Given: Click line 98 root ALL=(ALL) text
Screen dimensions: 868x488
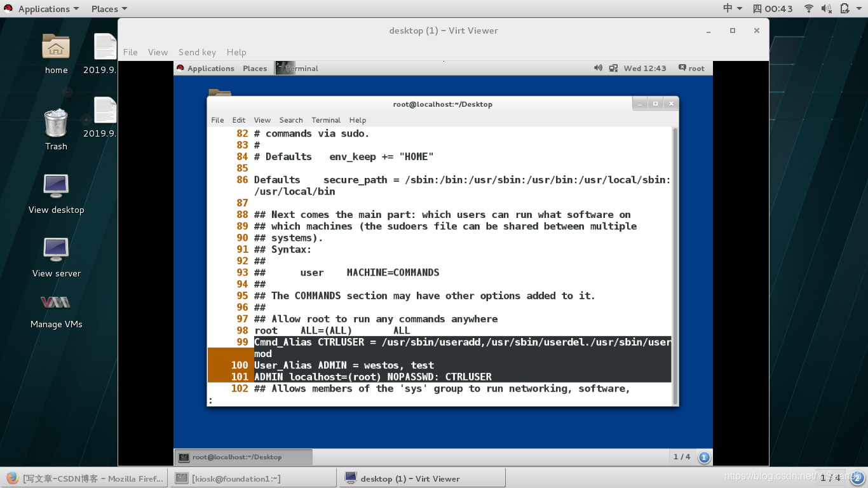Looking at the screenshot, I should point(332,330).
